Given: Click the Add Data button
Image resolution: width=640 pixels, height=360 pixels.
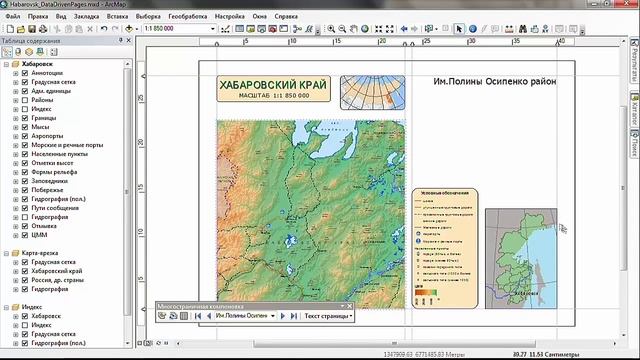Looking at the screenshot, I should pos(129,29).
